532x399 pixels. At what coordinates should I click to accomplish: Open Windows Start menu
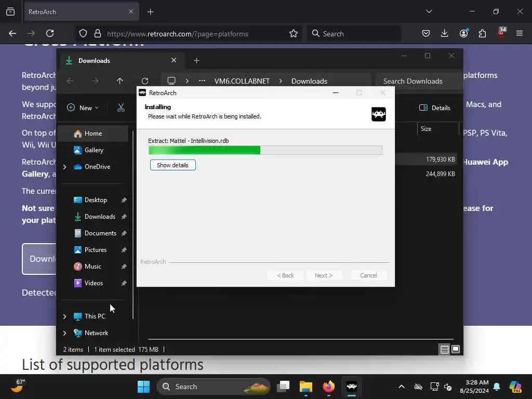click(x=143, y=387)
